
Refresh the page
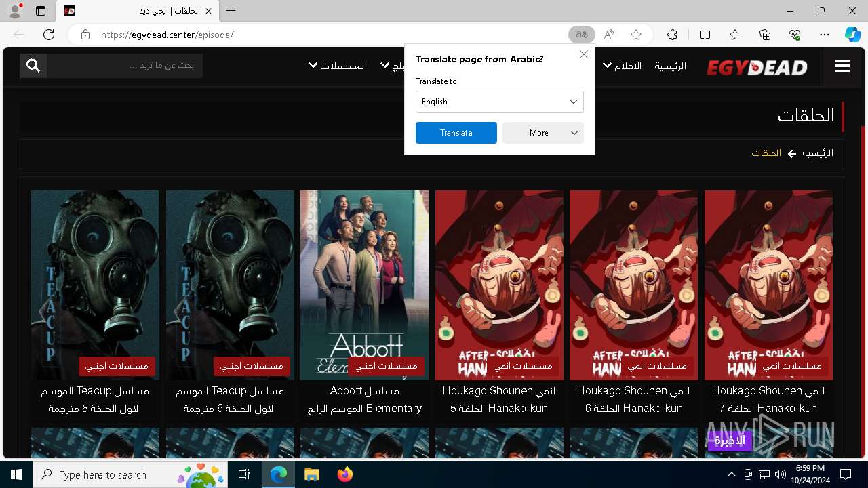click(49, 35)
